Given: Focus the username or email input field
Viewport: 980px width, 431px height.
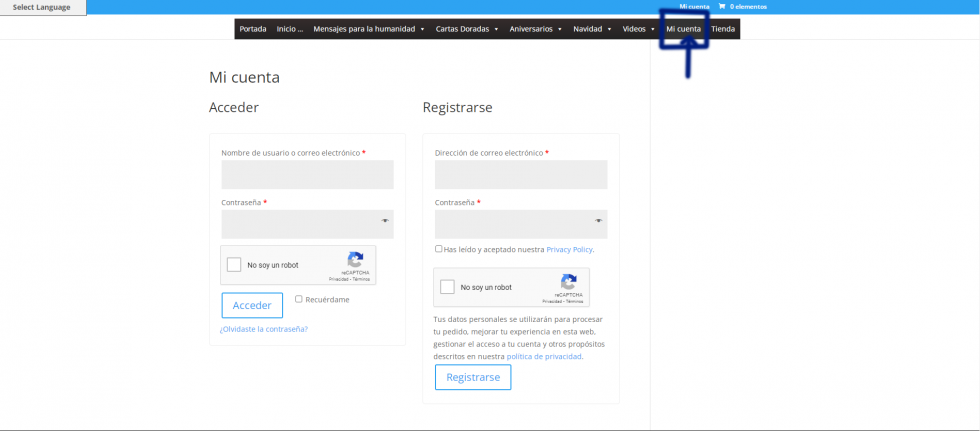Looking at the screenshot, I should [x=307, y=175].
